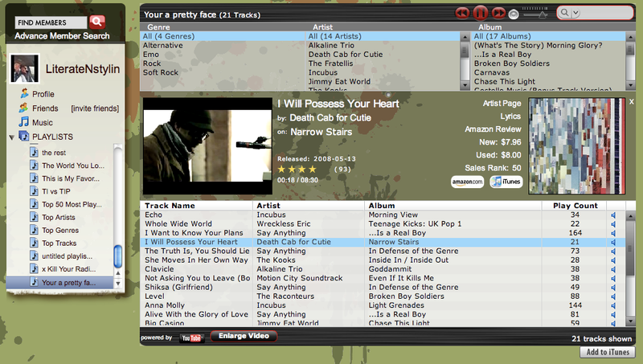This screenshot has height=364, width=643.
Task: Skip to next track with forward button
Action: tap(498, 13)
